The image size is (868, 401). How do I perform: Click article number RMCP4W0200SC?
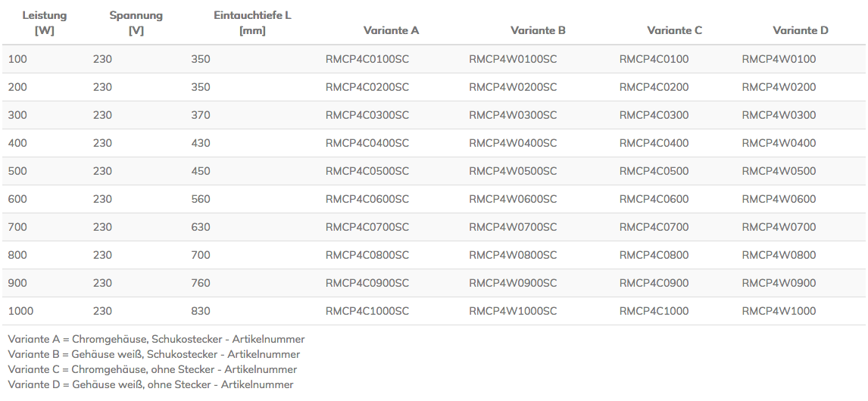tap(513, 88)
